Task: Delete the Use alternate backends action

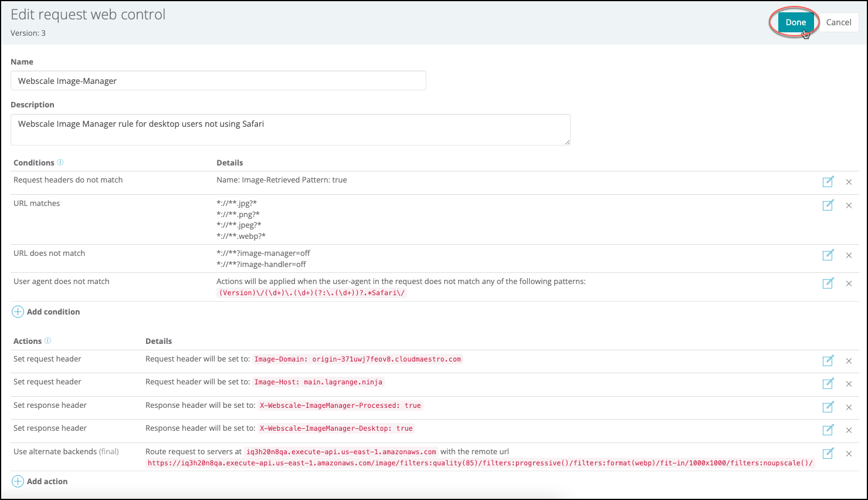Action: tap(849, 454)
